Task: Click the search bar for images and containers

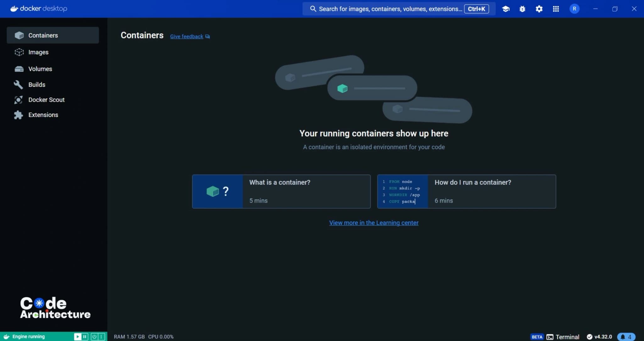Action: click(x=399, y=9)
